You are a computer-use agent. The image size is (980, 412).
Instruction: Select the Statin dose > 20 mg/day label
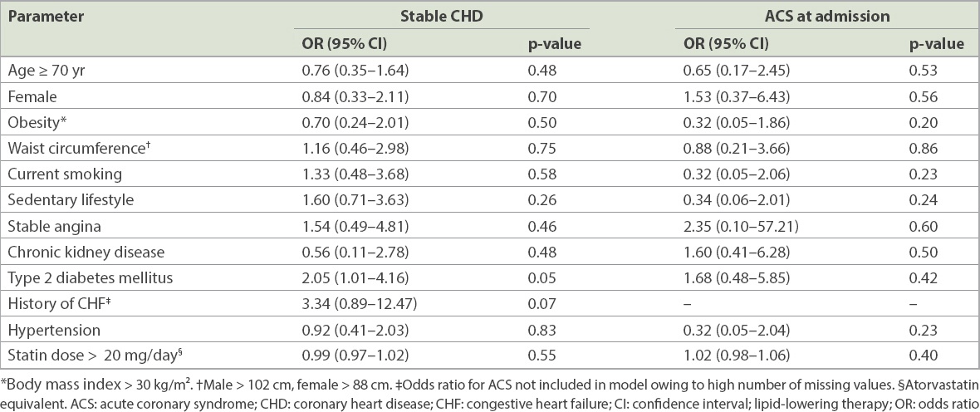[96, 355]
